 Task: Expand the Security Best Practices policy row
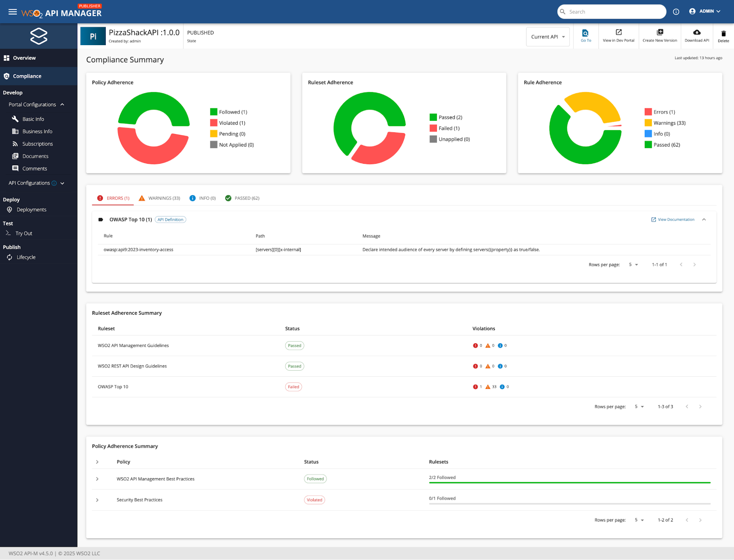point(97,500)
